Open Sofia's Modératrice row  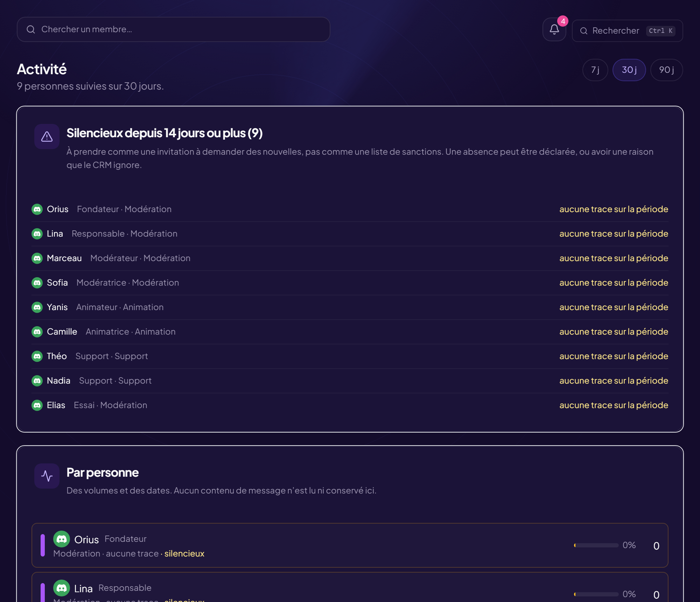(x=350, y=283)
